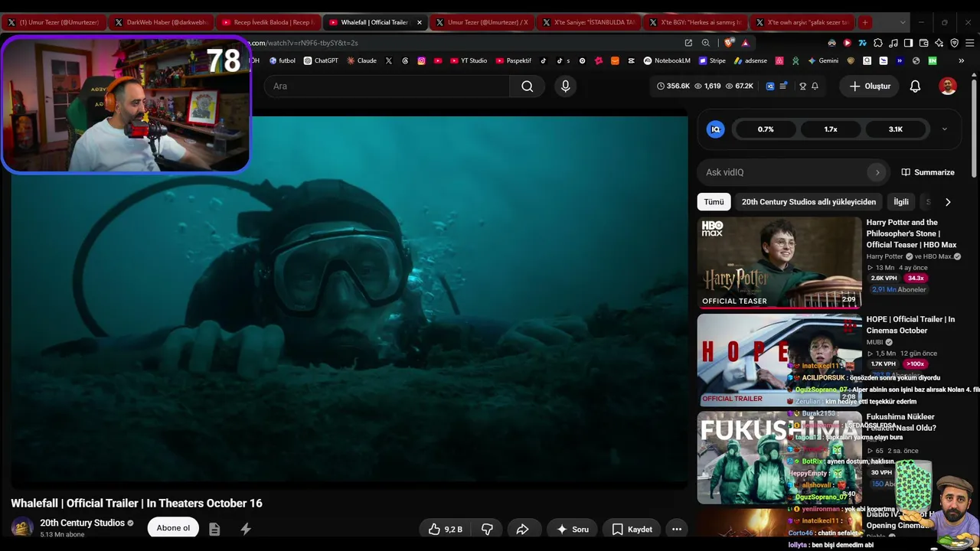
Task: Select the Tümü filter chip
Action: tap(714, 202)
